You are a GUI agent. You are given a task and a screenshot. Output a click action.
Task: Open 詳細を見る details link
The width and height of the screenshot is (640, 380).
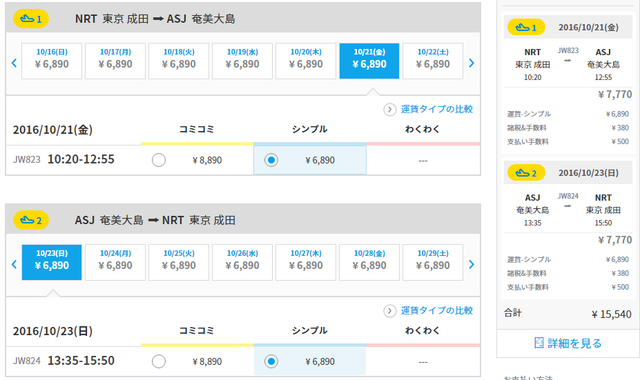pyautogui.click(x=568, y=343)
